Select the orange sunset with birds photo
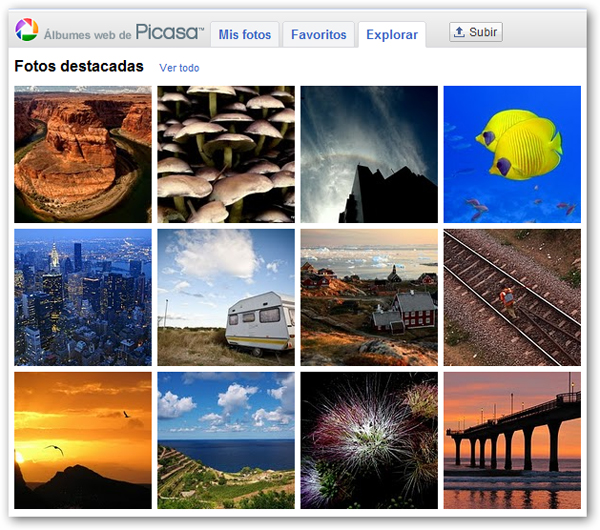600x530 pixels. point(83,440)
